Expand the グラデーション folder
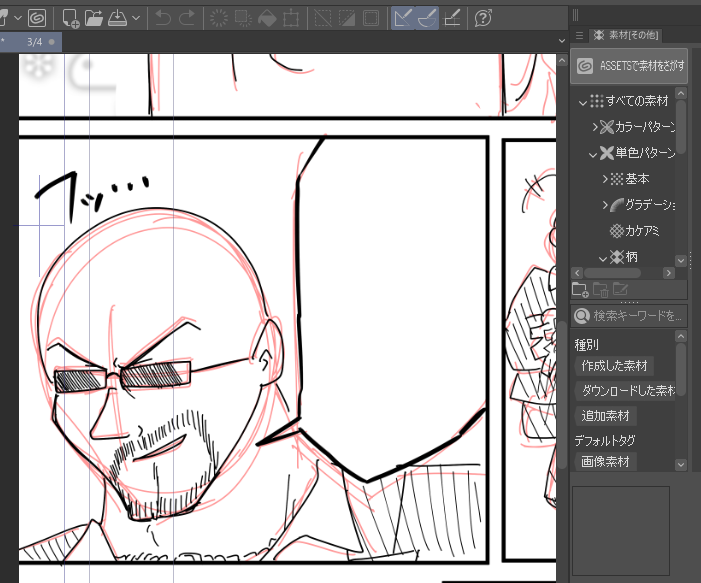Screen dimensions: 701x583 point(605,205)
